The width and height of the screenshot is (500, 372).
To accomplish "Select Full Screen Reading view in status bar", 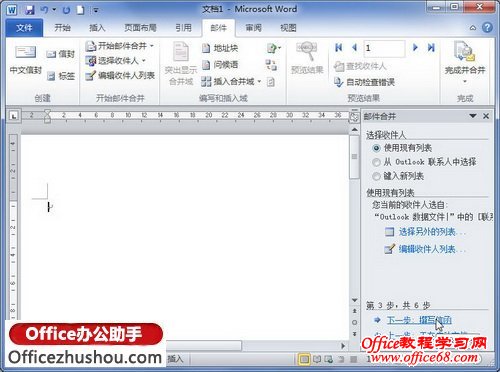I will point(317,359).
